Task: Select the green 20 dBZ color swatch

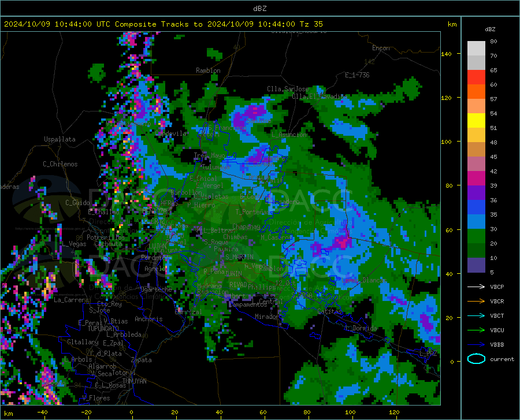Action: coord(476,236)
